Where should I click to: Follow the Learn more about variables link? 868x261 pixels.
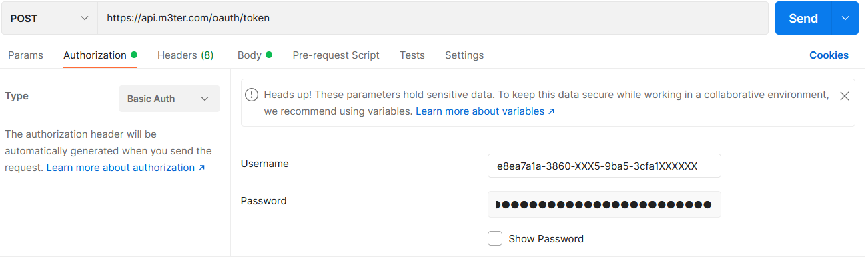click(485, 111)
